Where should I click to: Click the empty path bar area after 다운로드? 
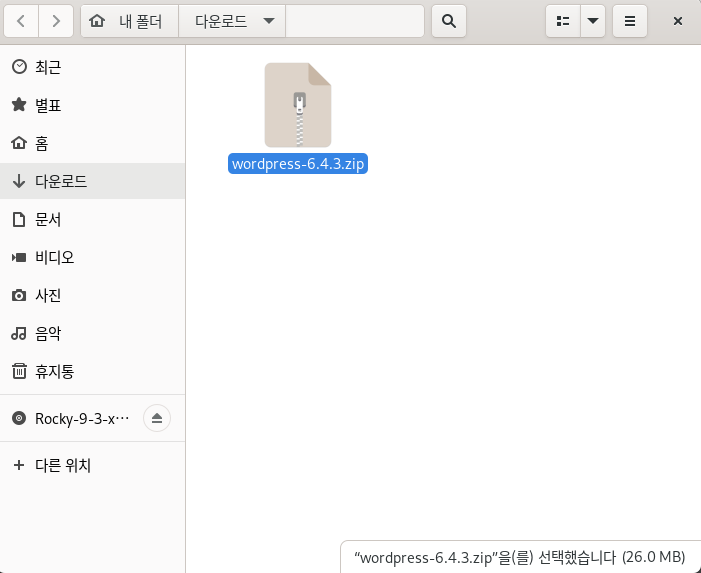pyautogui.click(x=355, y=21)
